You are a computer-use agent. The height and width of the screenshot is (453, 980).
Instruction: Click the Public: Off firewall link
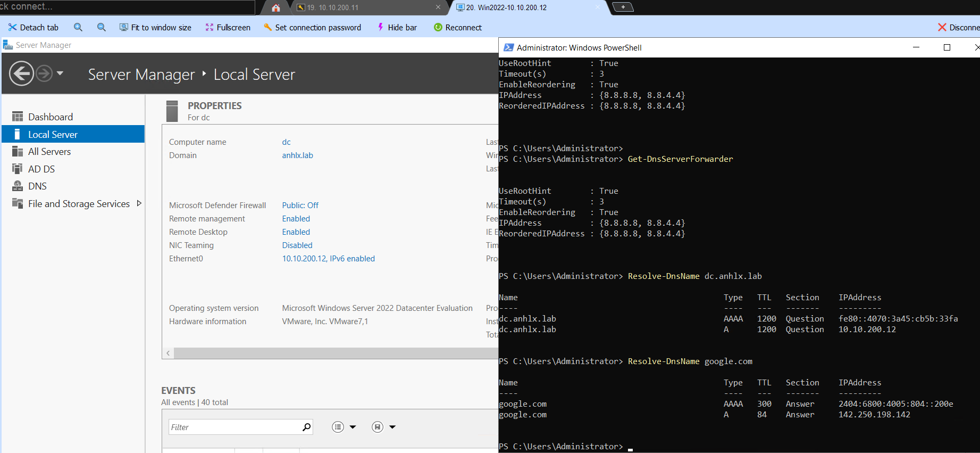[x=300, y=205]
